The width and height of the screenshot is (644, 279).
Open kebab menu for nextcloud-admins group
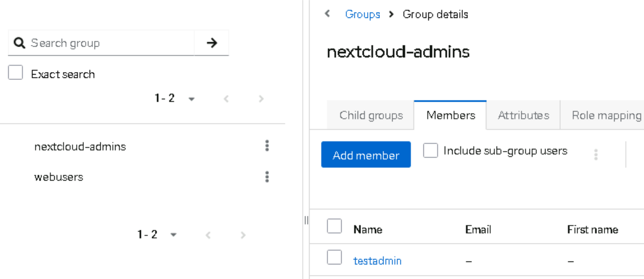point(267,146)
